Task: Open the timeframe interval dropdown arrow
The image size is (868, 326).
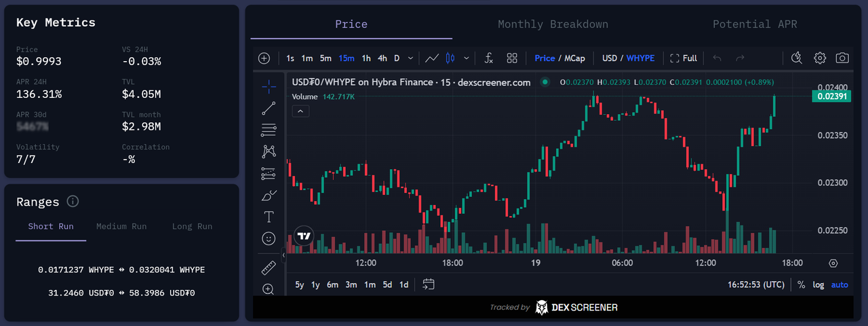Action: click(x=411, y=58)
